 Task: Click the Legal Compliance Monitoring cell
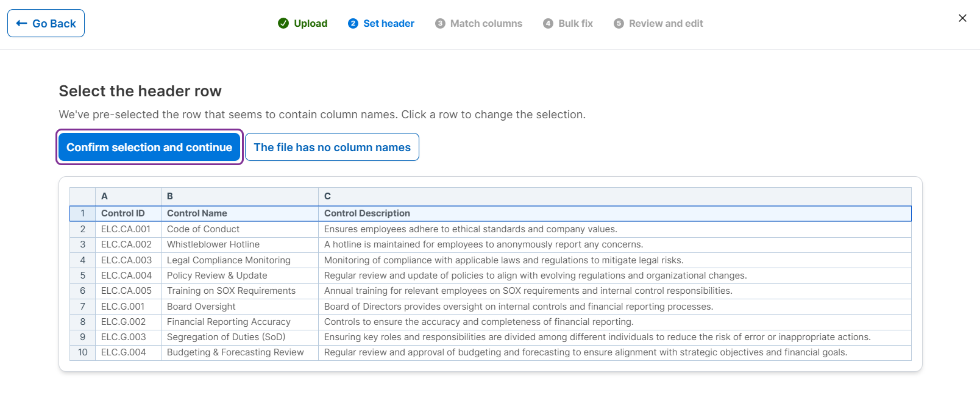click(x=240, y=260)
